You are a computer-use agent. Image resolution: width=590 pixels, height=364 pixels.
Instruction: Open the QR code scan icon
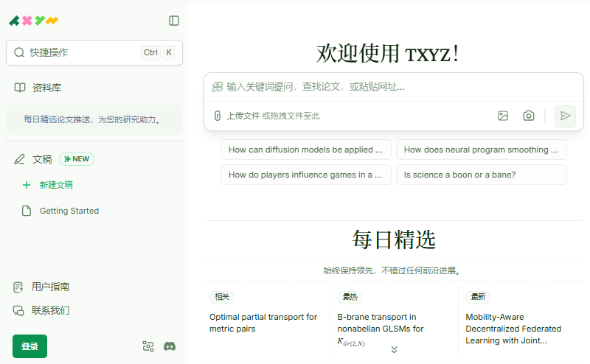[148, 346]
